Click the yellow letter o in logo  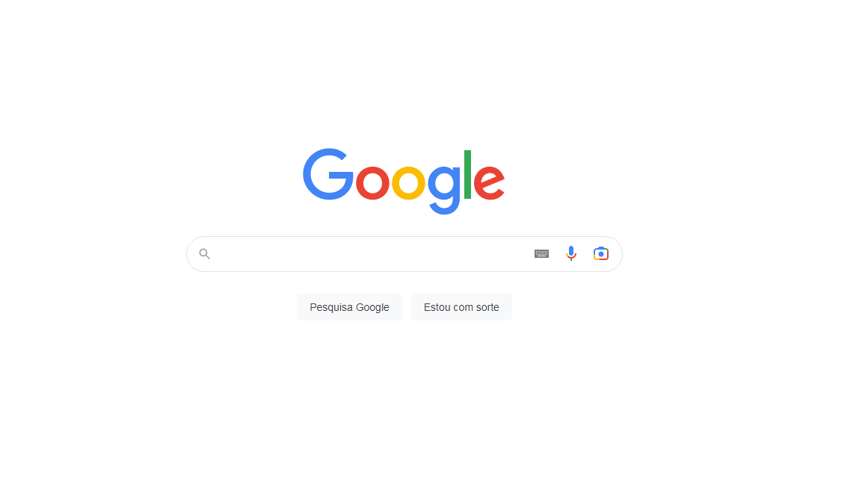408,182
